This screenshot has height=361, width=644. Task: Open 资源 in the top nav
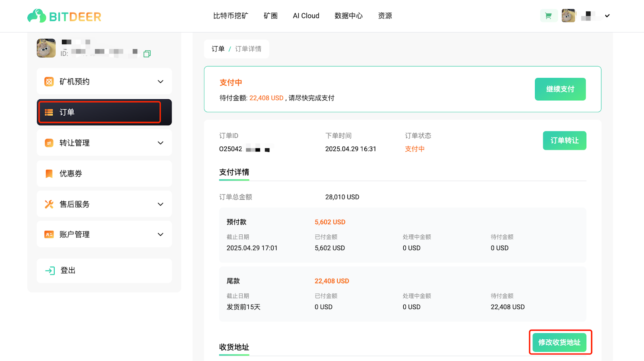[x=385, y=16]
